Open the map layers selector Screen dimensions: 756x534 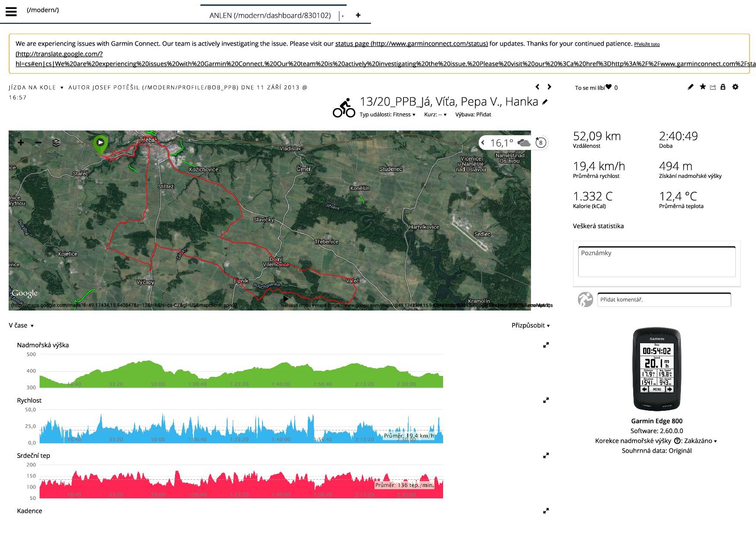56,143
